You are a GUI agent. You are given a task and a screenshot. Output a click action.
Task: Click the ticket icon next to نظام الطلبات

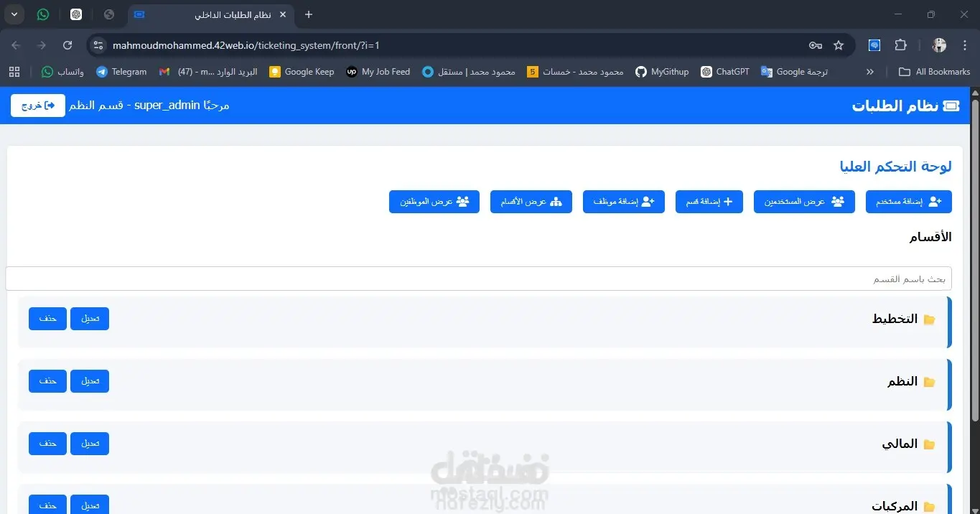coord(951,106)
